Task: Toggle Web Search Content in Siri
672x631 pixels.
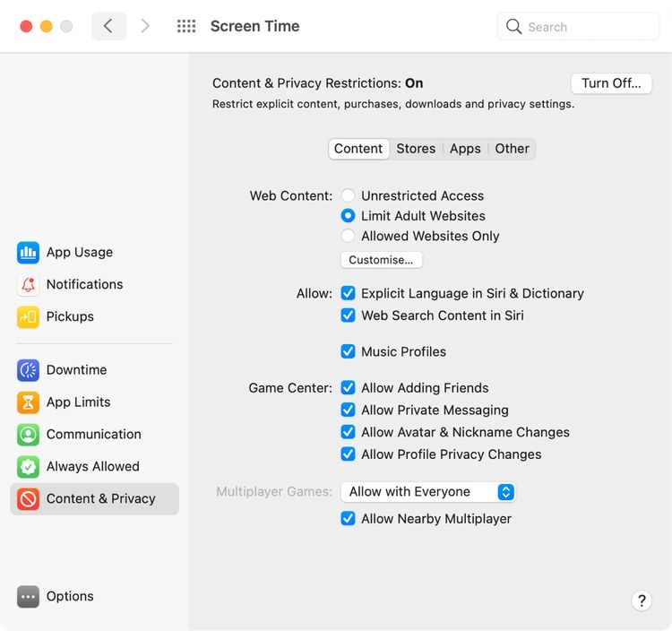Action: [x=348, y=315]
